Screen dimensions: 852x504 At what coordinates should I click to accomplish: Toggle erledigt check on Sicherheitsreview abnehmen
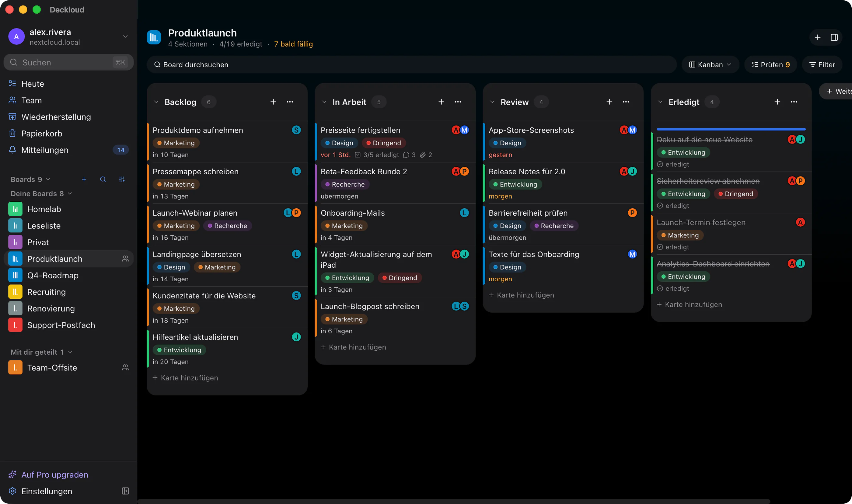(660, 206)
